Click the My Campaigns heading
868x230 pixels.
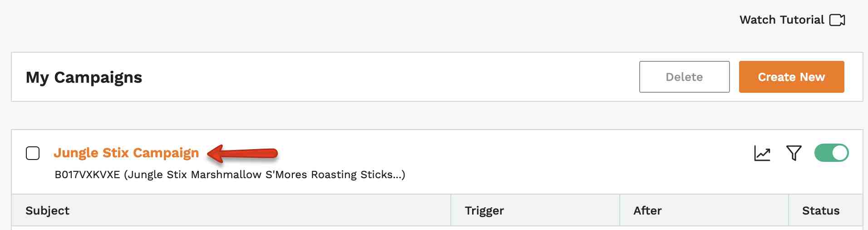(84, 77)
